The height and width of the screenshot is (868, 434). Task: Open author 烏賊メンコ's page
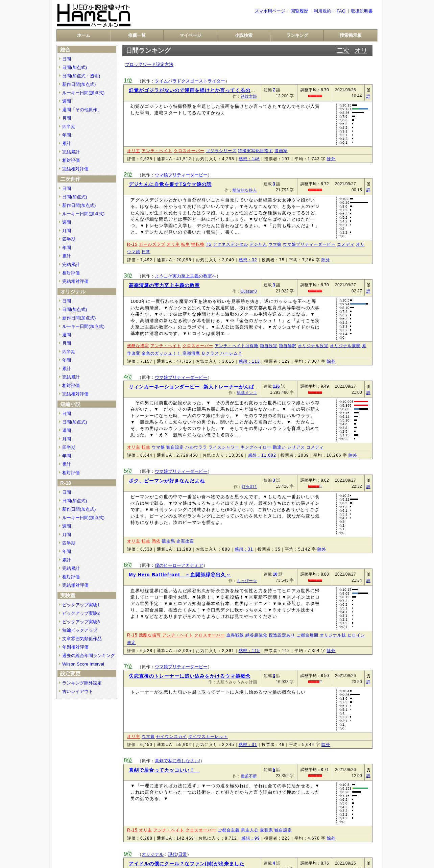pyautogui.click(x=247, y=393)
